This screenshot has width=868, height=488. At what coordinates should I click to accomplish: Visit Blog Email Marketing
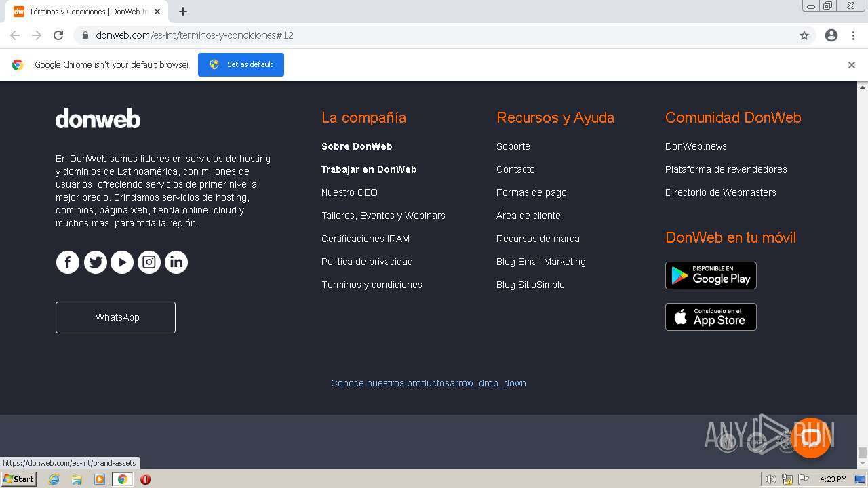click(541, 262)
